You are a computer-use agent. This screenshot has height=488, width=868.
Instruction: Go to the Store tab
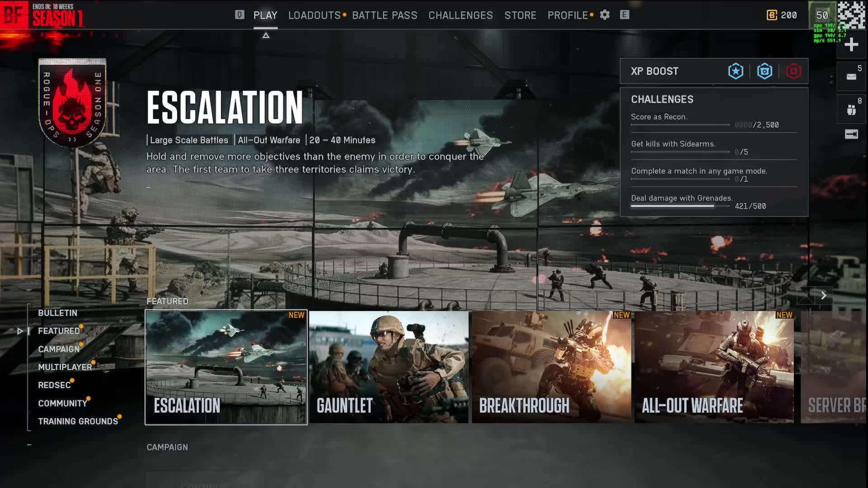pyautogui.click(x=520, y=15)
